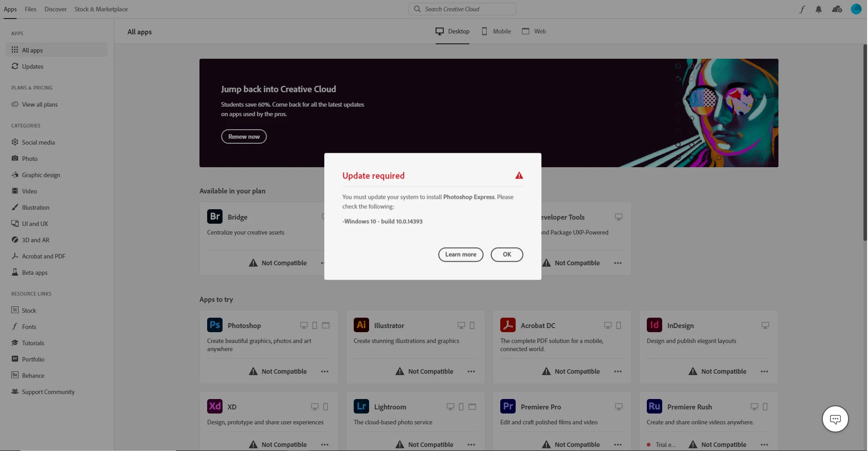
Task: Open more options for InDesign
Action: [764, 371]
